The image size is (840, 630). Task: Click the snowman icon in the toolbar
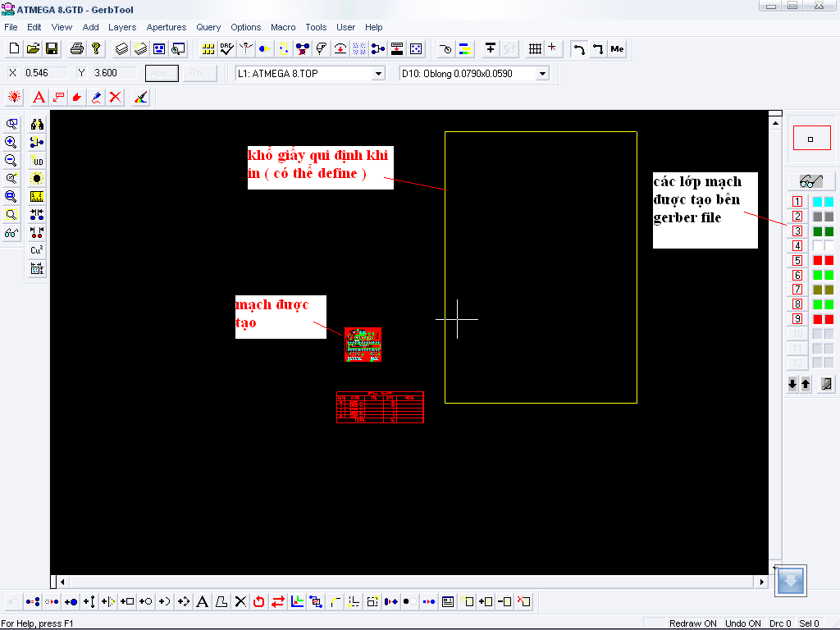[x=246, y=48]
